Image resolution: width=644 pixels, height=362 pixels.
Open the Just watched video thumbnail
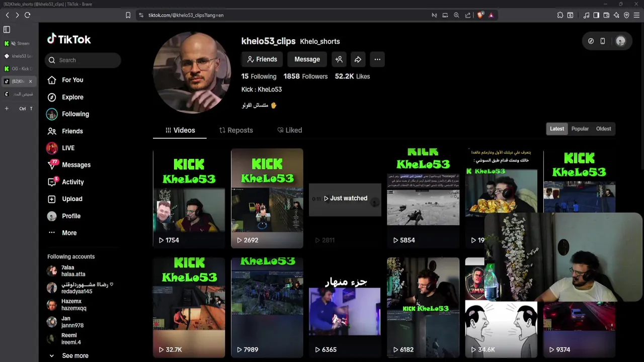point(345,198)
